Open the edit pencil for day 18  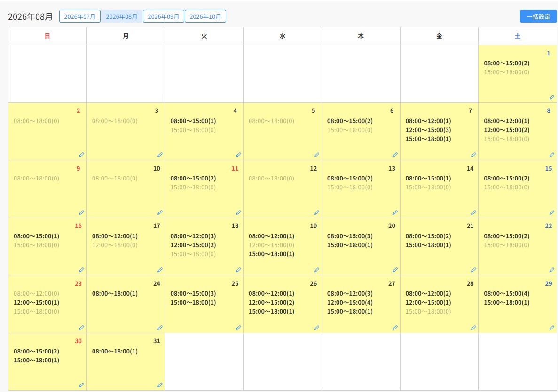(238, 270)
